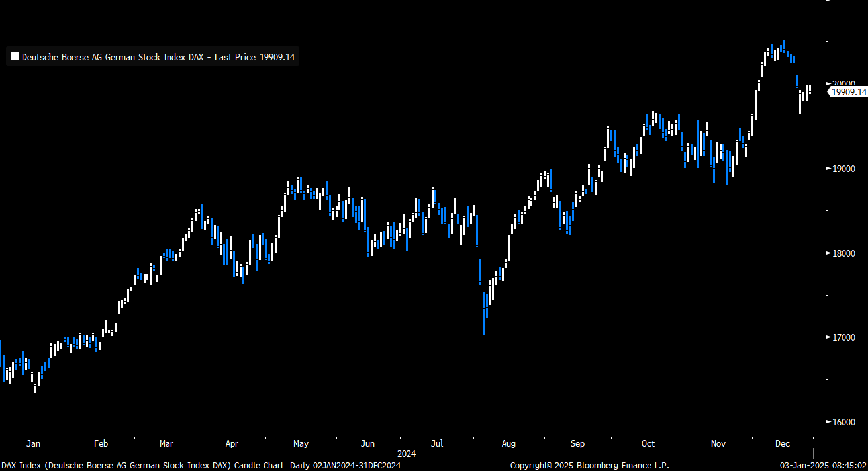Click the Dec month label on time axis
Screen dimensions: 868x471
783,444
